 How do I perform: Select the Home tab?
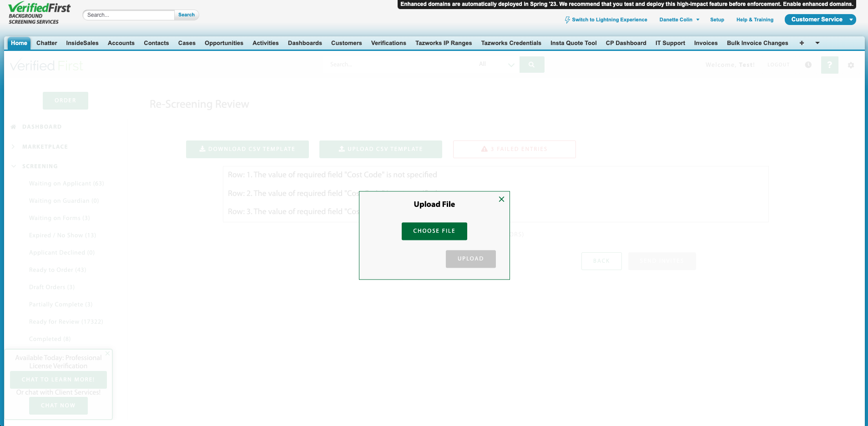pyautogui.click(x=19, y=43)
